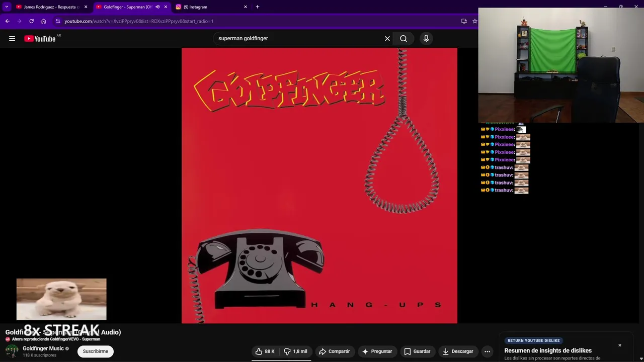Clear the YouTube search query

pos(387,39)
